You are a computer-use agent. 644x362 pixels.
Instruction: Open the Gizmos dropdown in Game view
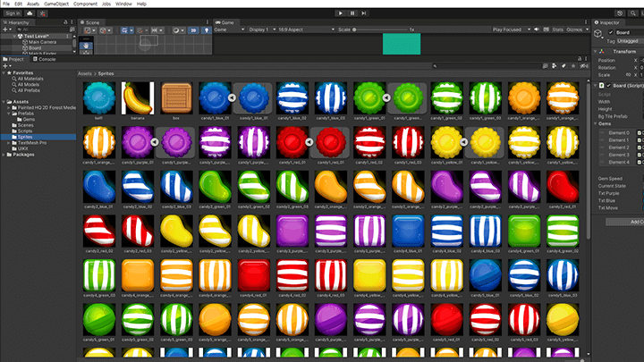click(x=578, y=29)
